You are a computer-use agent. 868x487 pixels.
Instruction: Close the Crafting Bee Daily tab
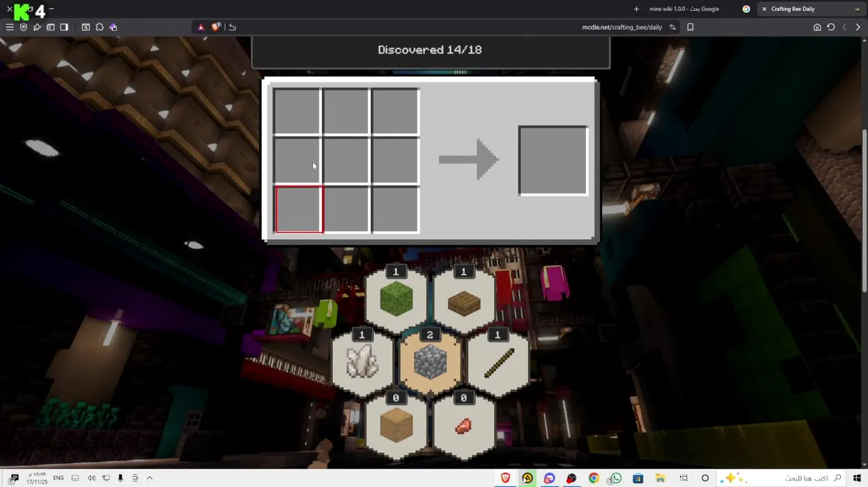[764, 9]
